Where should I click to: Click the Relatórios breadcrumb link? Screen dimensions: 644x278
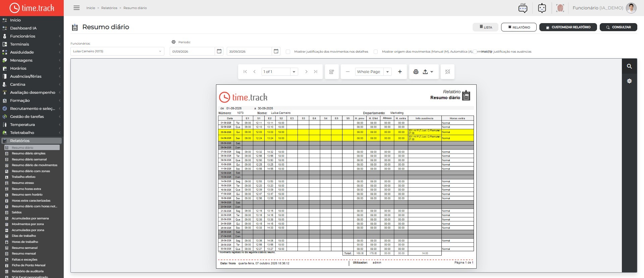click(109, 8)
